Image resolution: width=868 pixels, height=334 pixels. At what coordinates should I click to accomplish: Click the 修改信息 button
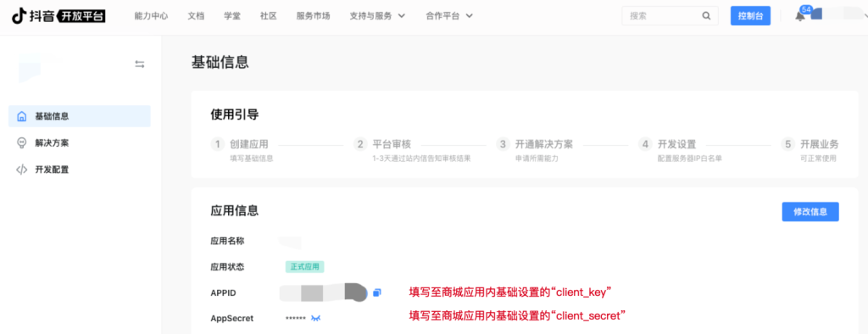(x=810, y=212)
